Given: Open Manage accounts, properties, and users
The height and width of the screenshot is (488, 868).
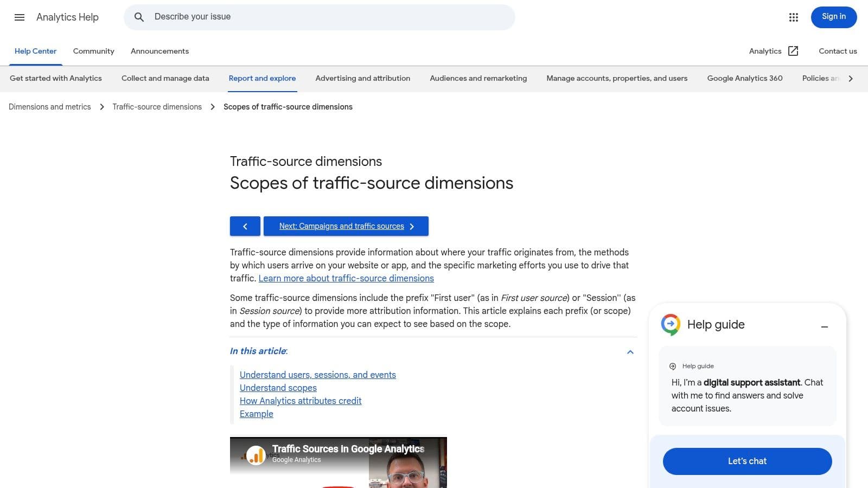Looking at the screenshot, I should (617, 78).
